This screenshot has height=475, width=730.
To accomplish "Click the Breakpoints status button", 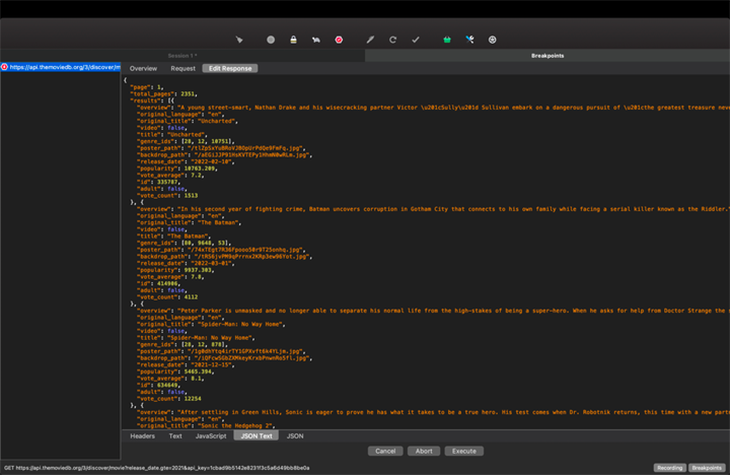I will click(x=707, y=468).
